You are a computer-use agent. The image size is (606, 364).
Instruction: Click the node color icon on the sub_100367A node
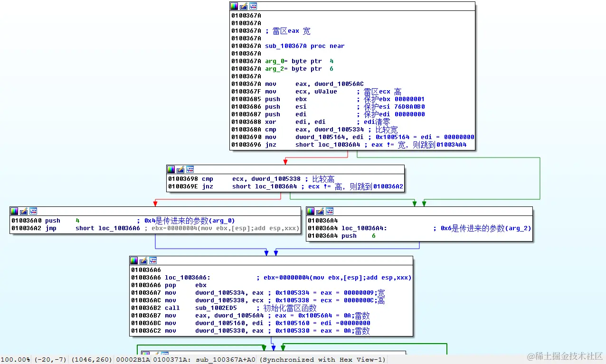[x=234, y=6]
